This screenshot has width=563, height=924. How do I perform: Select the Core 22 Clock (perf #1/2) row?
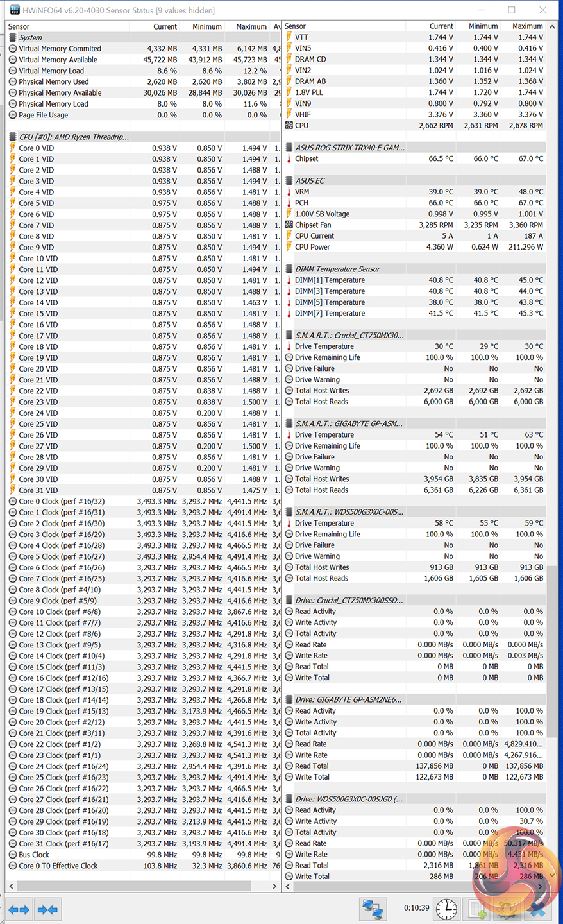tap(144, 744)
